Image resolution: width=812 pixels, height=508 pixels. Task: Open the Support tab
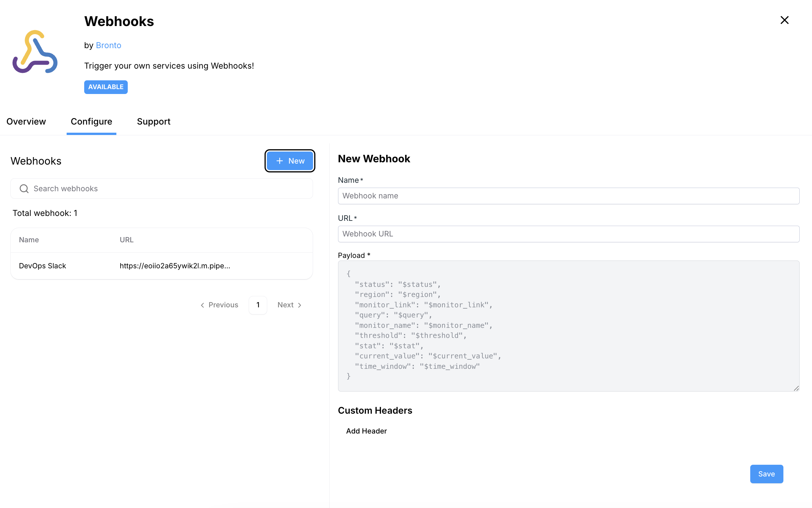[153, 121]
